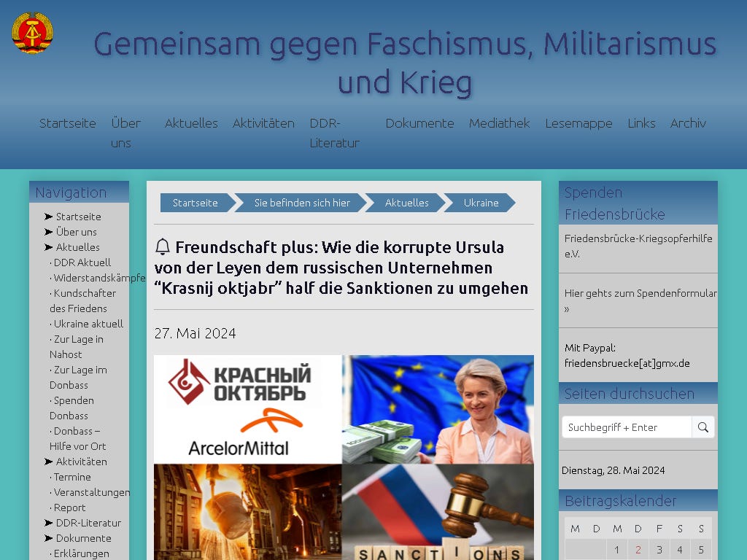Click calendar day 4

tap(680, 550)
